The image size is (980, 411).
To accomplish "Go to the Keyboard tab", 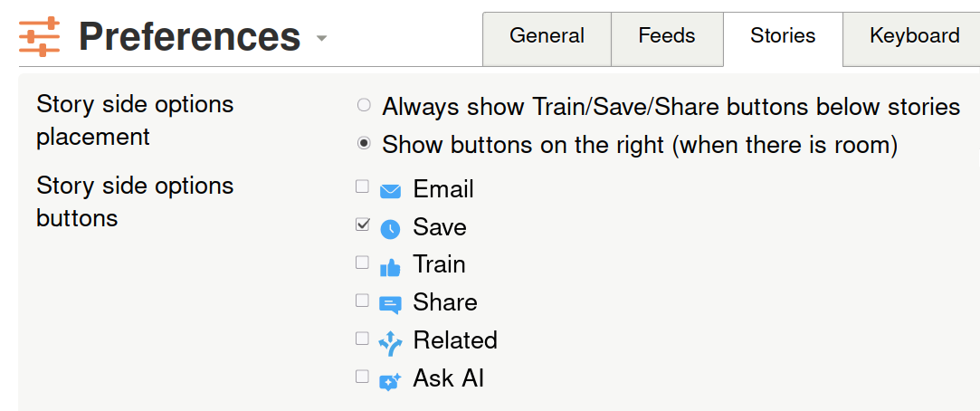I will point(914,36).
